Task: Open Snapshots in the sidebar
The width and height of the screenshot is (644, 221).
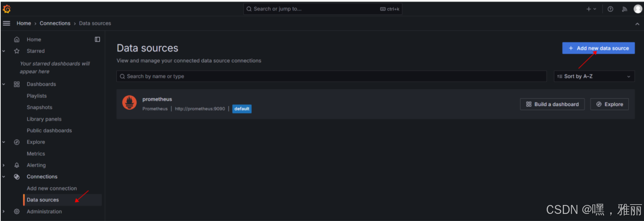Action: click(x=39, y=107)
